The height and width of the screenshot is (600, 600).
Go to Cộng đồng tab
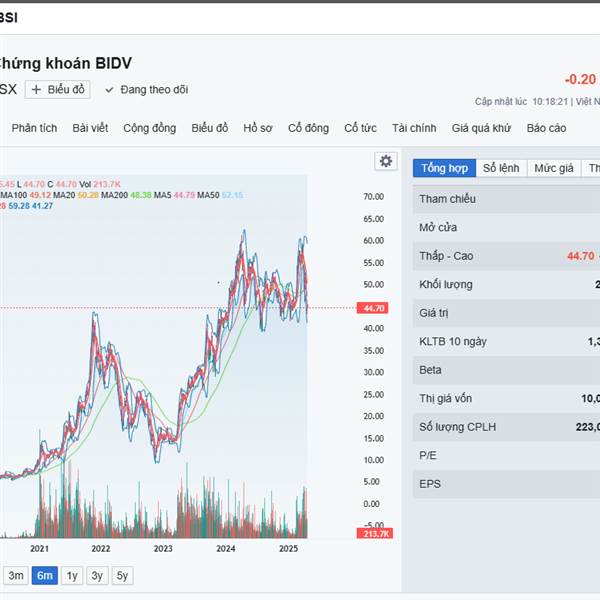point(149,128)
